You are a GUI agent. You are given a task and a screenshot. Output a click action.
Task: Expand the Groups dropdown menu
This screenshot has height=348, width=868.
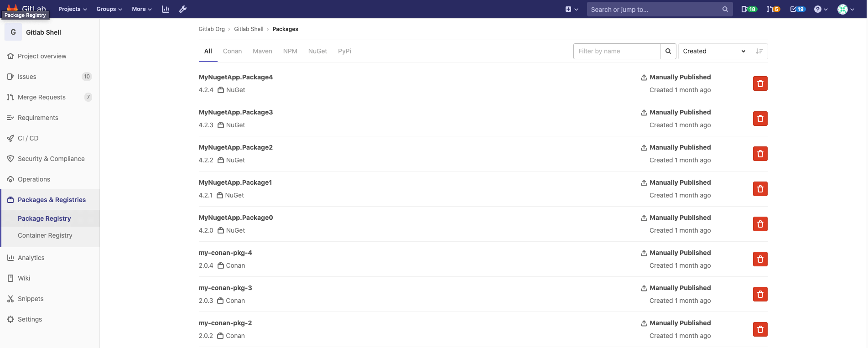point(109,9)
